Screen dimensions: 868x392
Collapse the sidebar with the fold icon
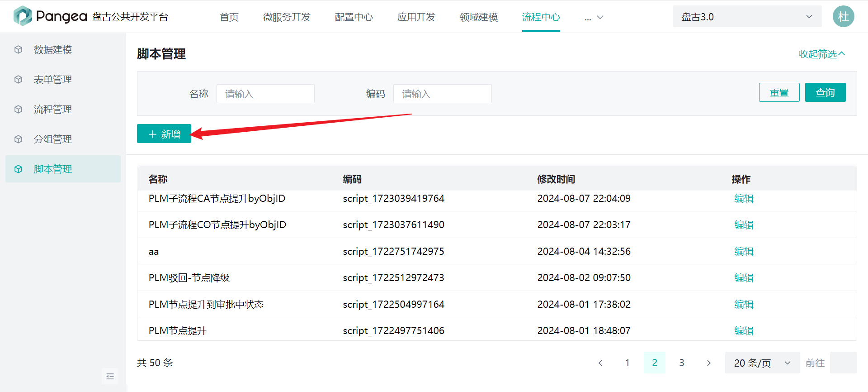tap(110, 376)
